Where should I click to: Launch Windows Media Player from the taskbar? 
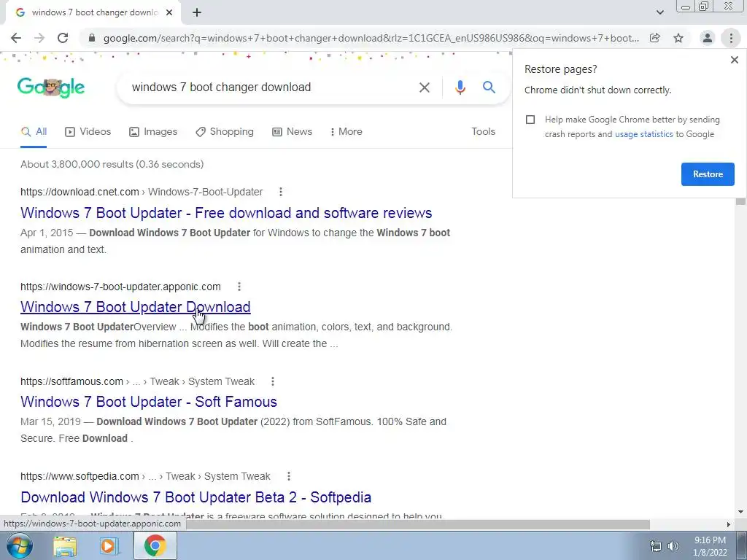[x=109, y=546]
